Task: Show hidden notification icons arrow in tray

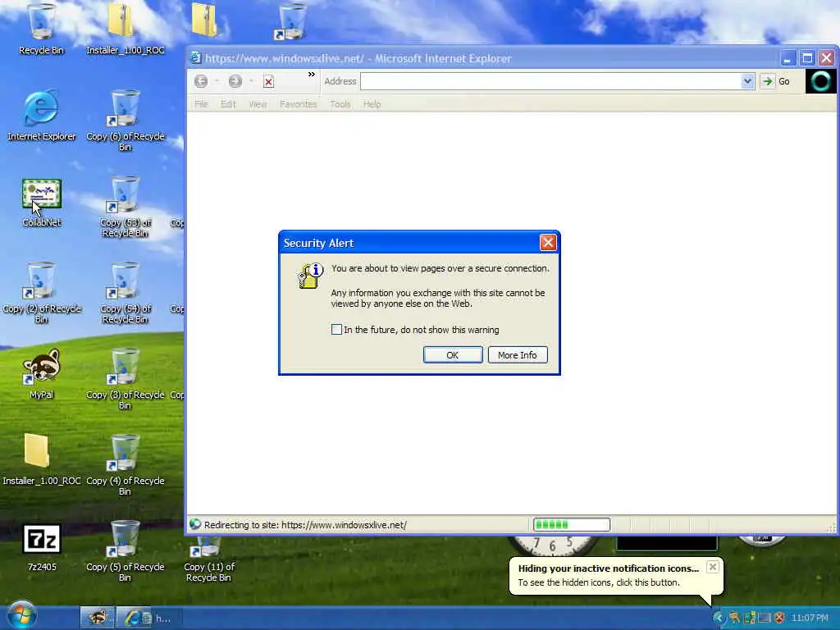Action: pos(719,618)
